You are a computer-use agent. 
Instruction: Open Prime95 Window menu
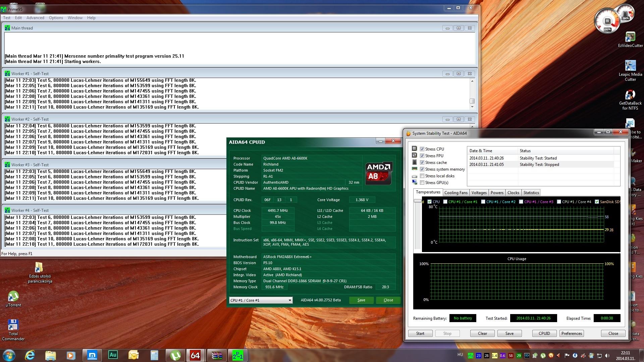click(75, 18)
